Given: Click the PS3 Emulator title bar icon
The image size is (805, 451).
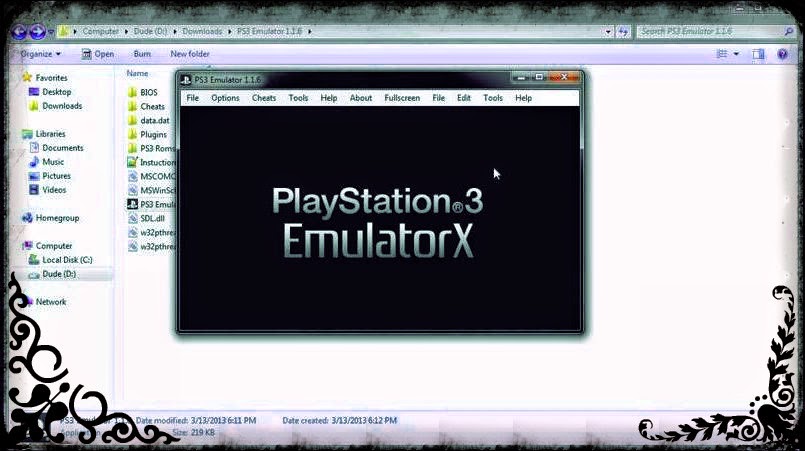Looking at the screenshot, I should pos(186,80).
